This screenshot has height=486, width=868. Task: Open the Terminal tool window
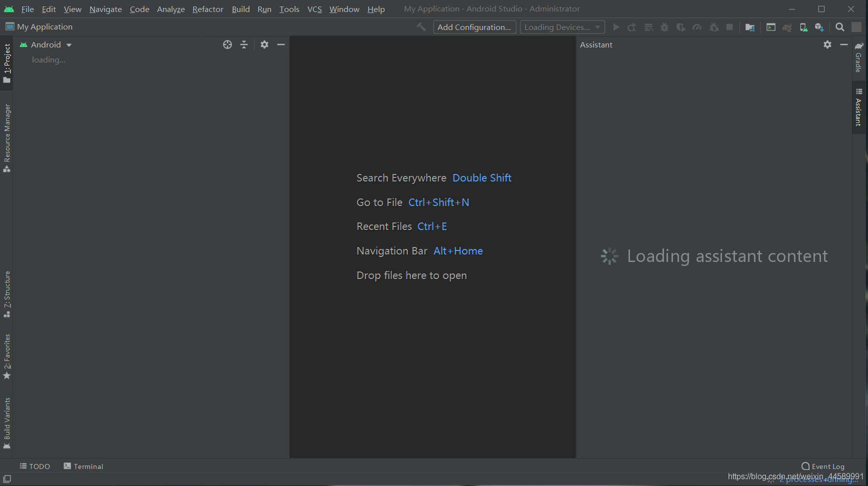[x=83, y=466]
